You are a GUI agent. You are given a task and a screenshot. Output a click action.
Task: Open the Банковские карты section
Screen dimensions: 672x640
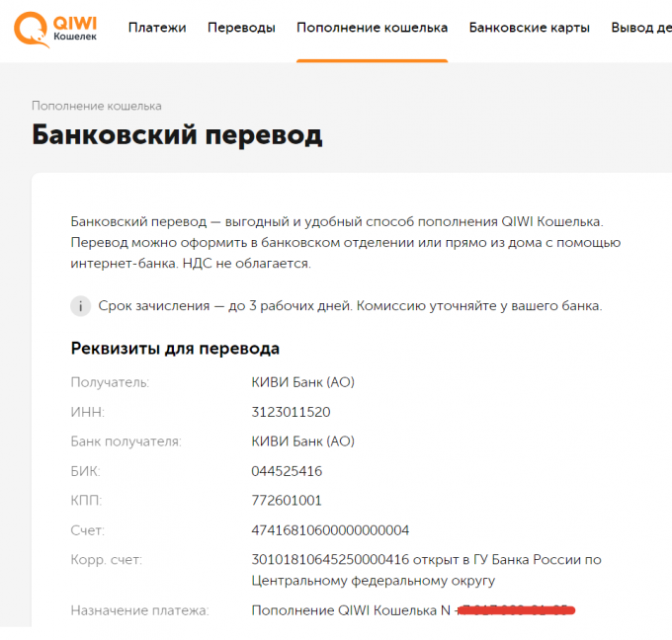[x=530, y=28]
